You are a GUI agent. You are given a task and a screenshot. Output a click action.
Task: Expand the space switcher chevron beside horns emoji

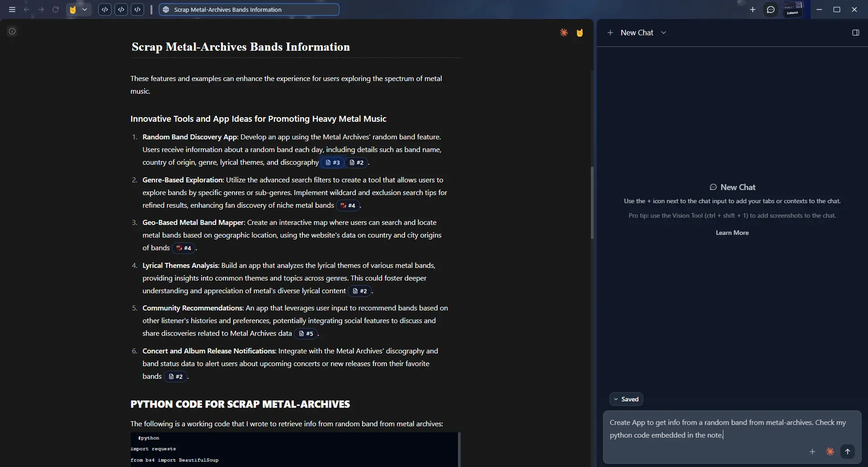pos(85,10)
